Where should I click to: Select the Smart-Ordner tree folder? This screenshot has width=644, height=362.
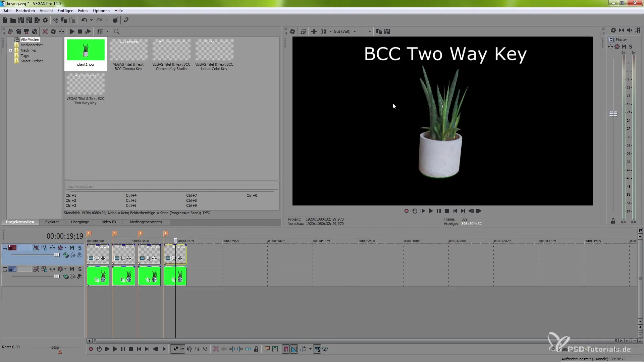pos(32,61)
